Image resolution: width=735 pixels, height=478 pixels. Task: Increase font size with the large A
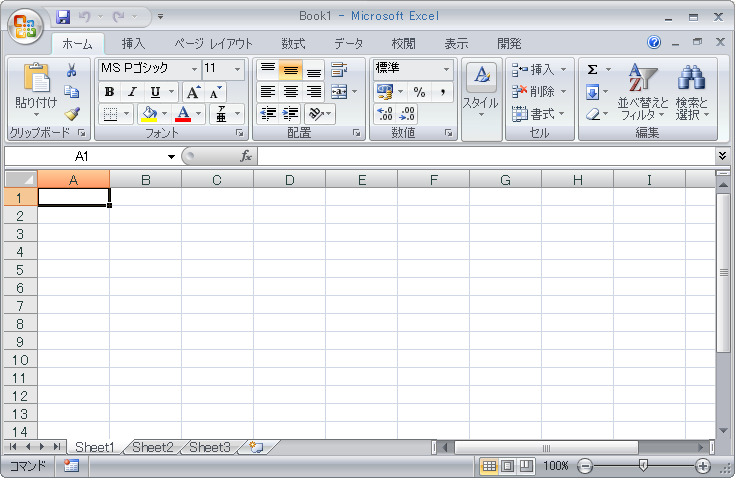coord(194,92)
